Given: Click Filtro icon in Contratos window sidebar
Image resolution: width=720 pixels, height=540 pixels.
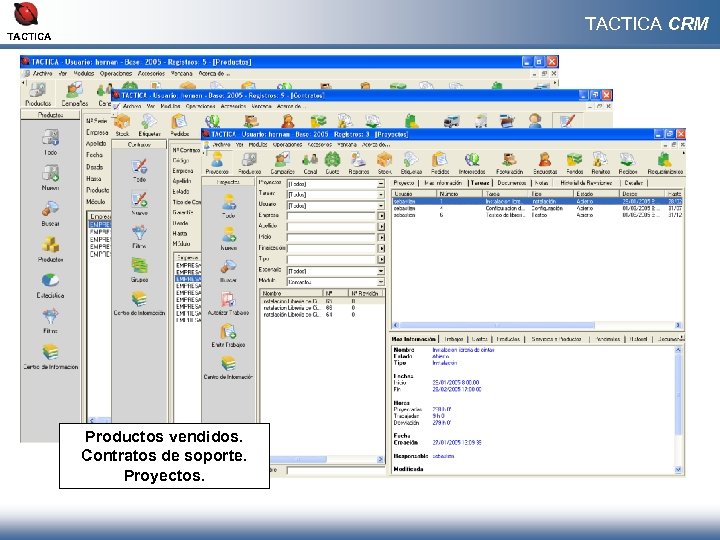Looking at the screenshot, I should click(139, 236).
